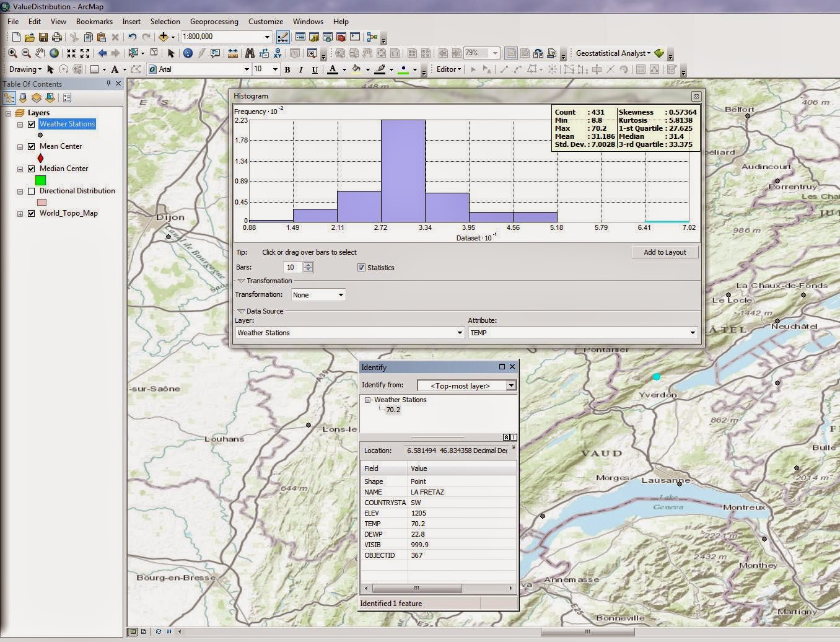Viewport: 840px width, 642px height.
Task: Activate the Pan tool
Action: pyautogui.click(x=40, y=53)
